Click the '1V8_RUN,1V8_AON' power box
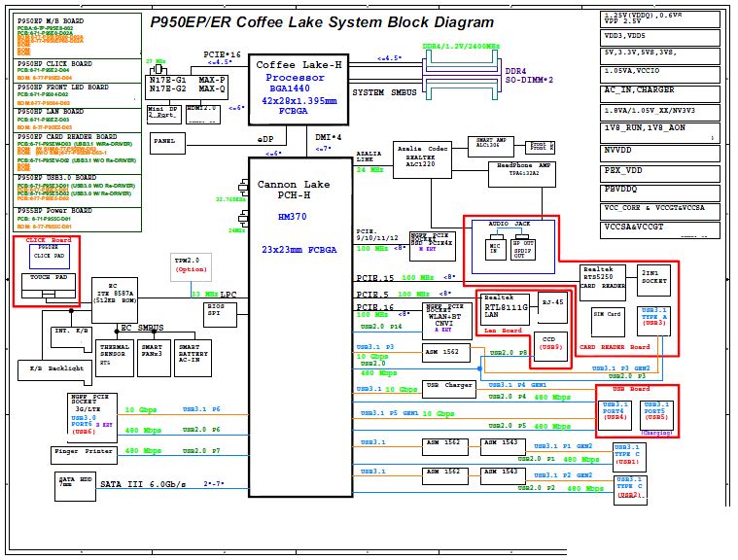 660,132
